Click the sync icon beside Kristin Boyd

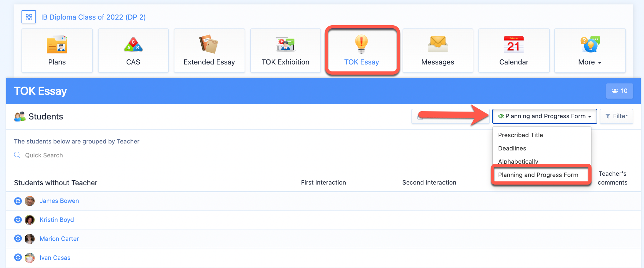[18, 220]
